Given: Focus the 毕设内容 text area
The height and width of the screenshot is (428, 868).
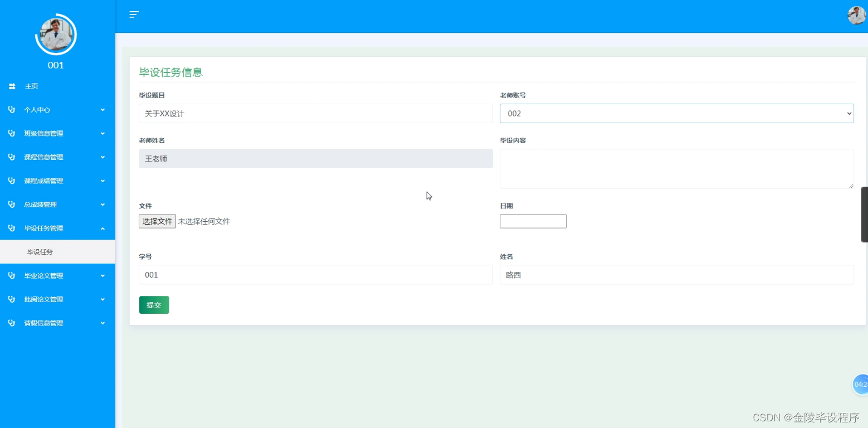Looking at the screenshot, I should point(677,168).
